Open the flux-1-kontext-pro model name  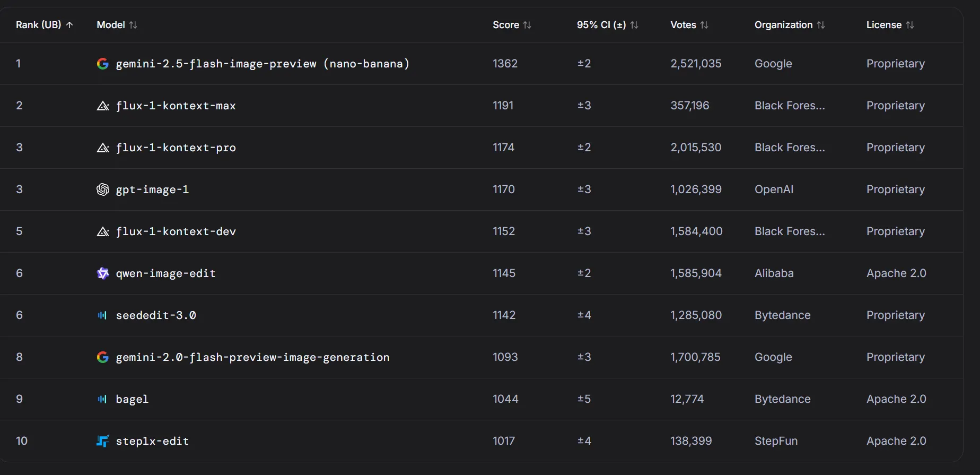coord(176,148)
